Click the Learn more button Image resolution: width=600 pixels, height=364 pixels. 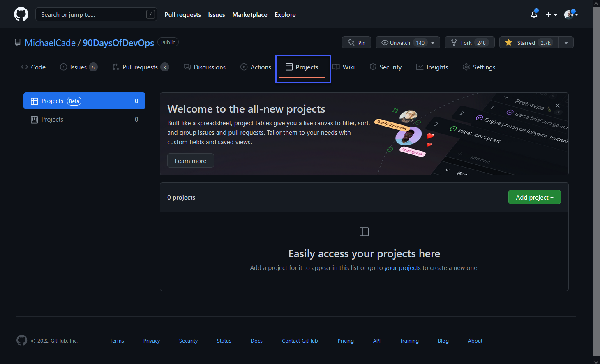tap(190, 160)
